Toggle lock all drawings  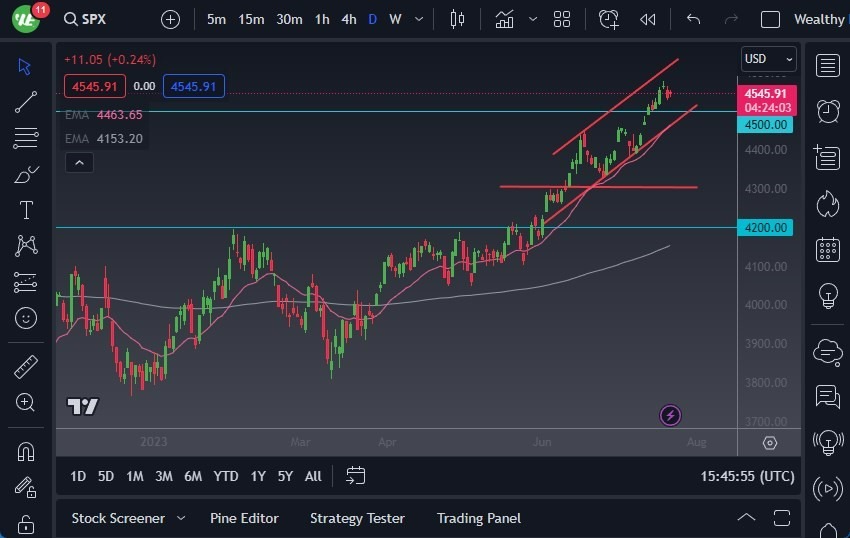(x=25, y=524)
